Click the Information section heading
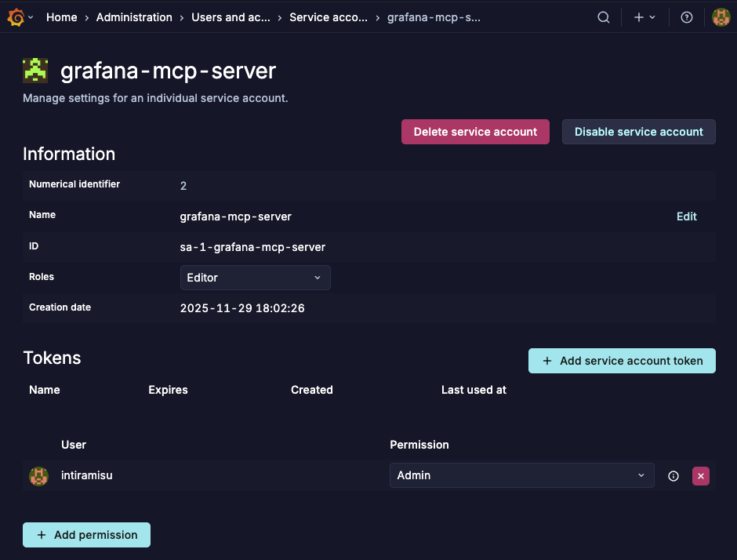 click(69, 154)
